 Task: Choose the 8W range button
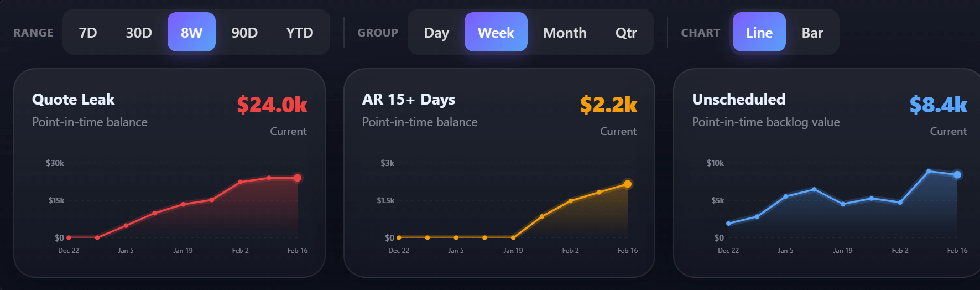(x=191, y=33)
